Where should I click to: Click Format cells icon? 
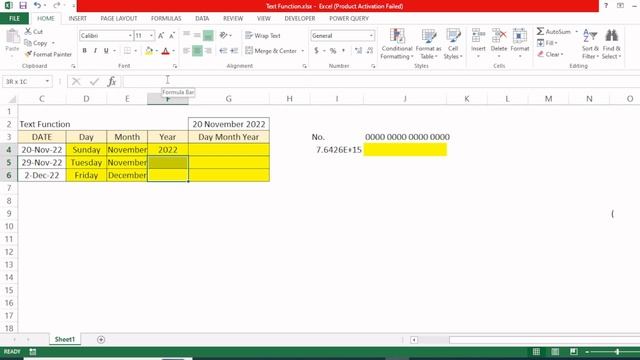(520, 36)
